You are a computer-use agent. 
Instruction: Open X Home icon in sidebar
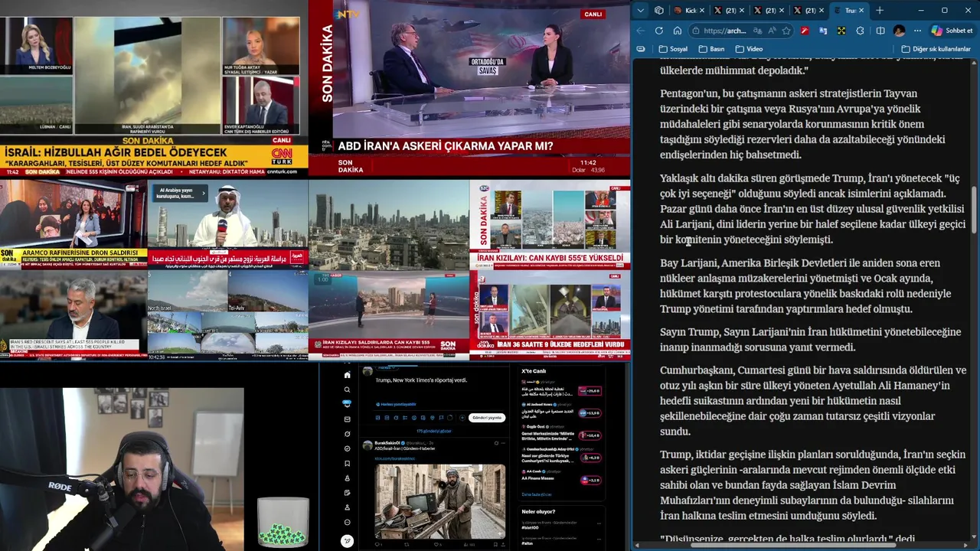tap(347, 375)
